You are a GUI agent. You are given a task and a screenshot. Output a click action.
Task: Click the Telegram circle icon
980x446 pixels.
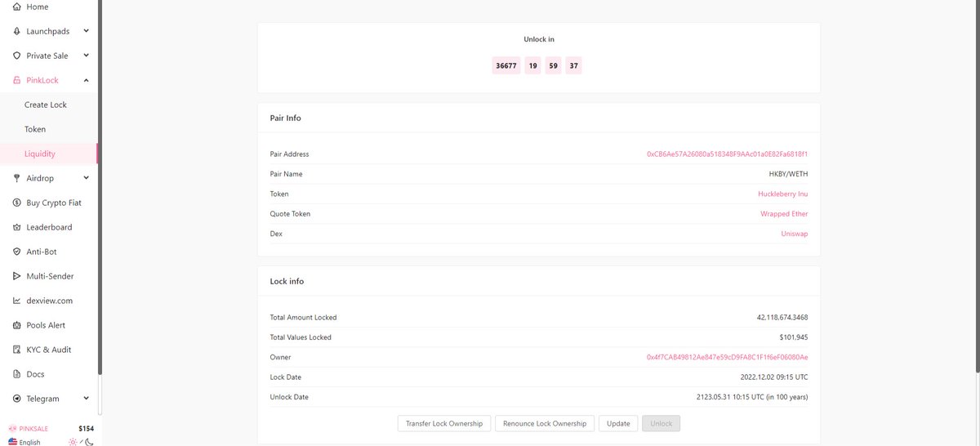point(17,399)
